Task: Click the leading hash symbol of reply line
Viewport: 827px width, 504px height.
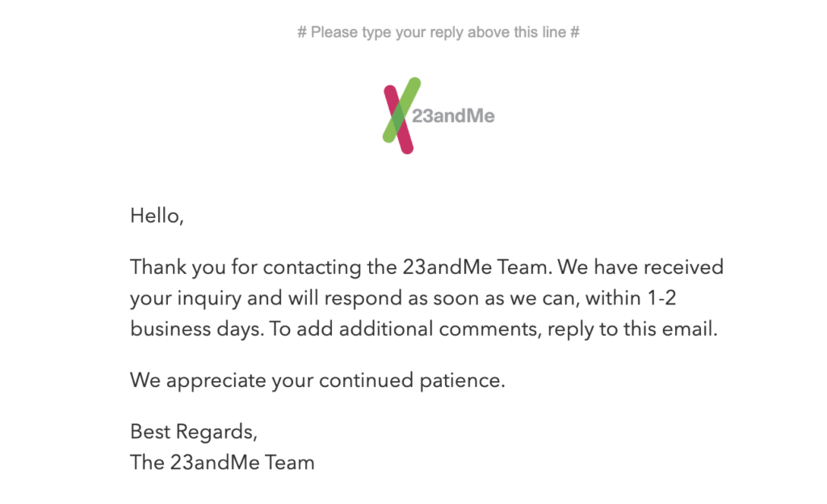Action: point(302,32)
